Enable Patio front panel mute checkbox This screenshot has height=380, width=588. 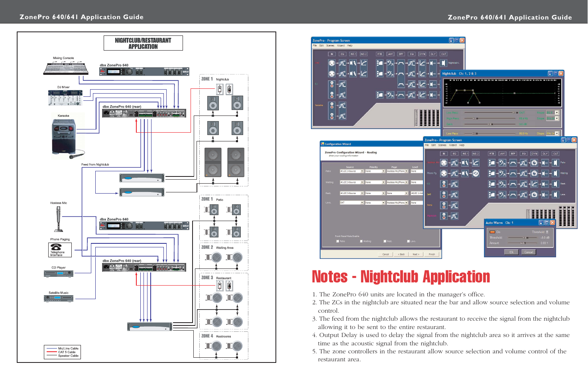pyautogui.click(x=338, y=241)
